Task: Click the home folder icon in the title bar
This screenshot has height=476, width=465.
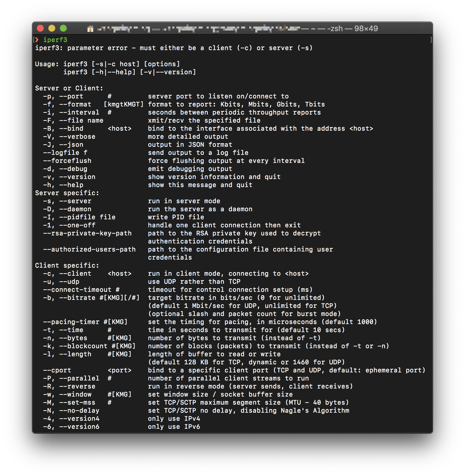Action: coord(90,28)
